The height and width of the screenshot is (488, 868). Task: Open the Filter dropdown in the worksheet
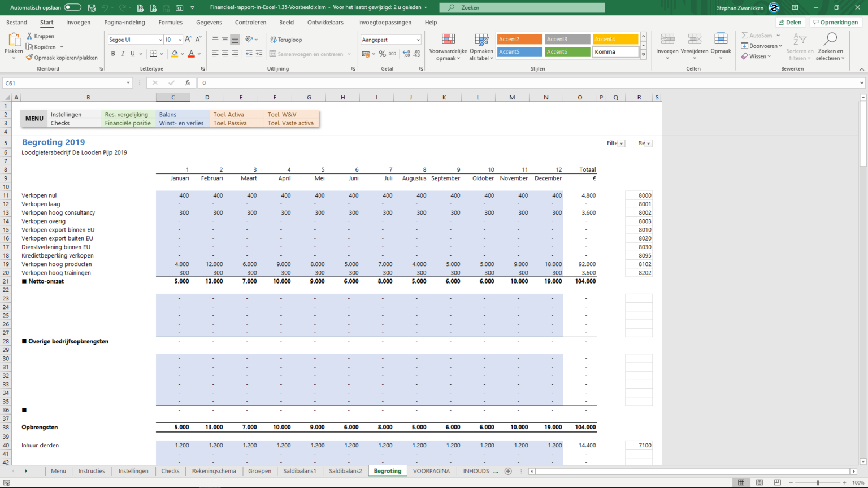pos(620,143)
